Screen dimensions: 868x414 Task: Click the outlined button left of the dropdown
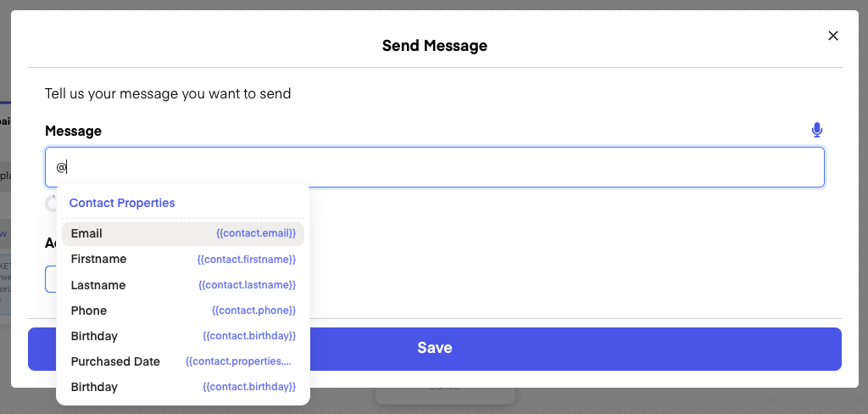click(50, 279)
